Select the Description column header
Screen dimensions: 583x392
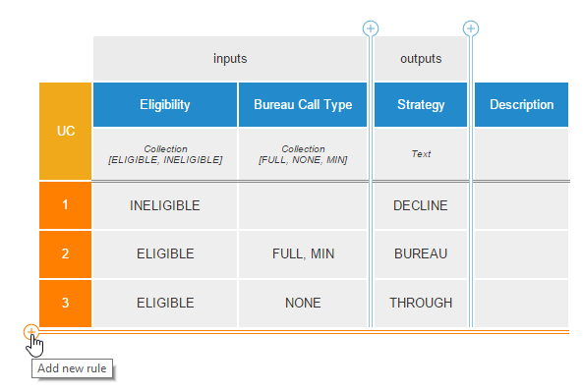point(521,105)
